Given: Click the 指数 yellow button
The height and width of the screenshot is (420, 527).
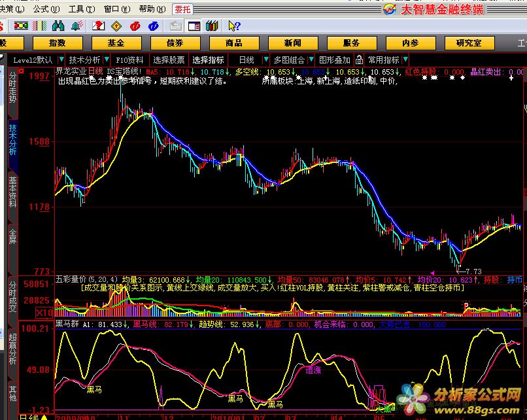Looking at the screenshot, I should pos(58,43).
